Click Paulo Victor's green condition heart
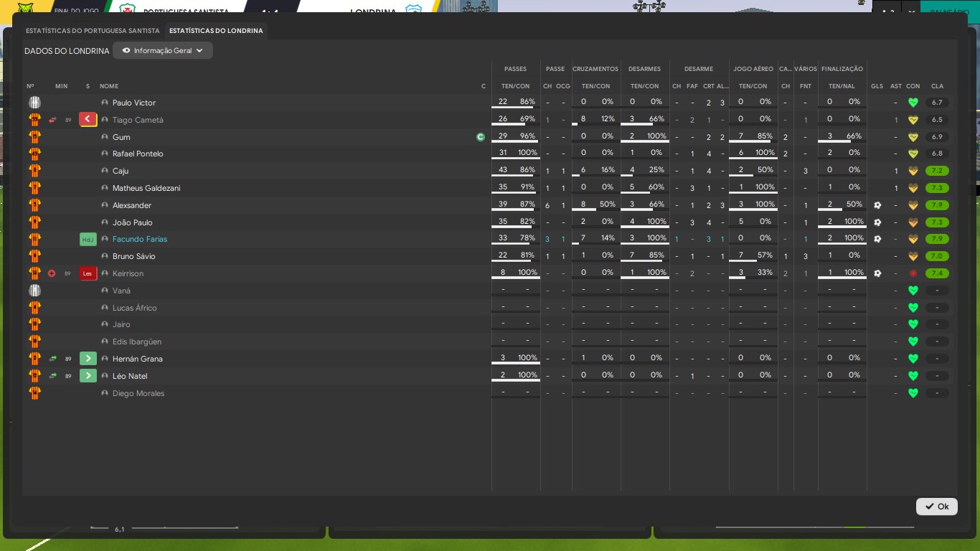 (913, 103)
